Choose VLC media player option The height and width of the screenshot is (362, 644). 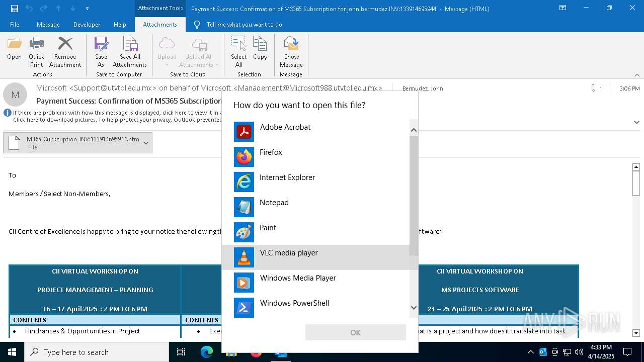tap(315, 257)
